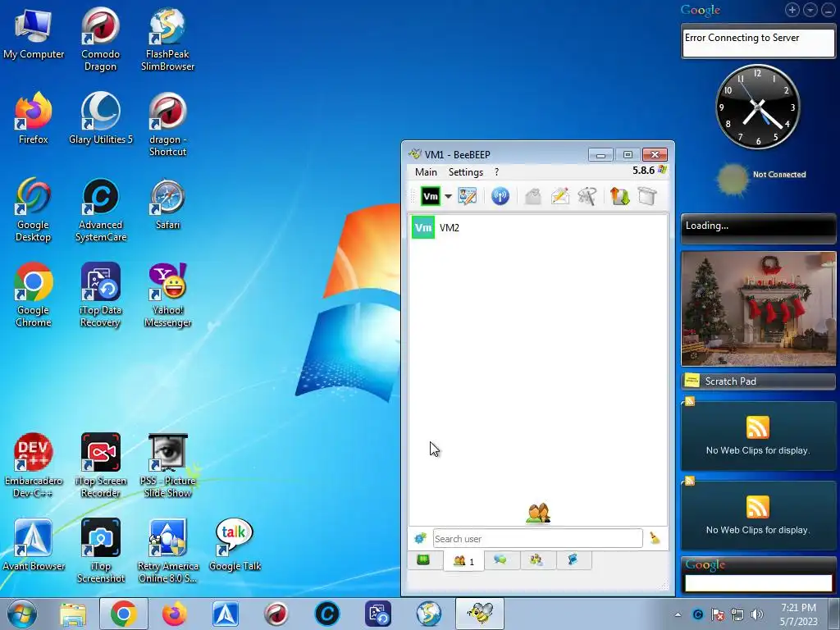Image resolution: width=840 pixels, height=630 pixels.
Task: Select the FlashPeak SlimBrowser desktop shortcut
Action: [x=167, y=39]
